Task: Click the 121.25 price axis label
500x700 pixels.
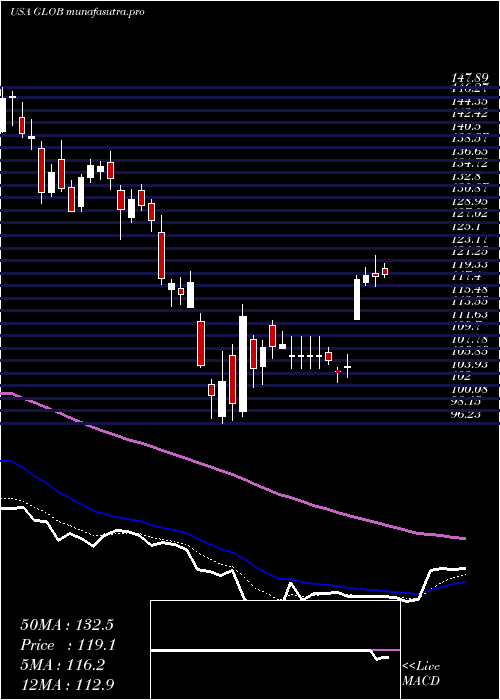Action: click(x=469, y=251)
